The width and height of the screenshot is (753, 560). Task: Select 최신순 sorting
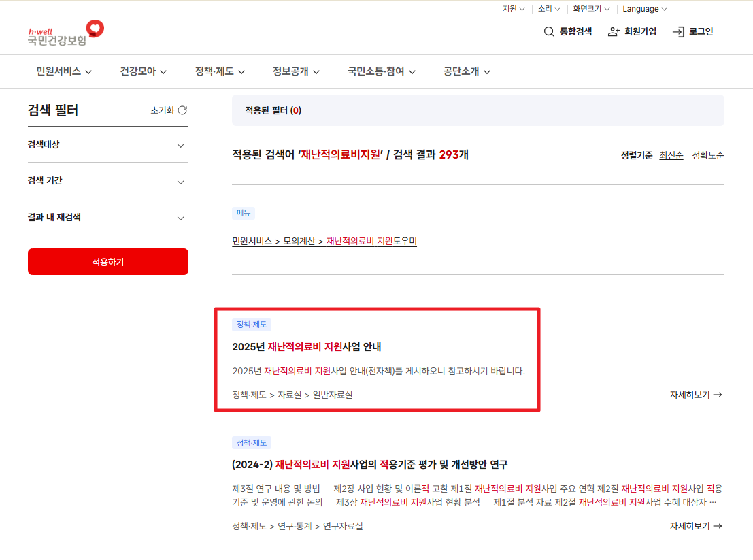pos(671,155)
